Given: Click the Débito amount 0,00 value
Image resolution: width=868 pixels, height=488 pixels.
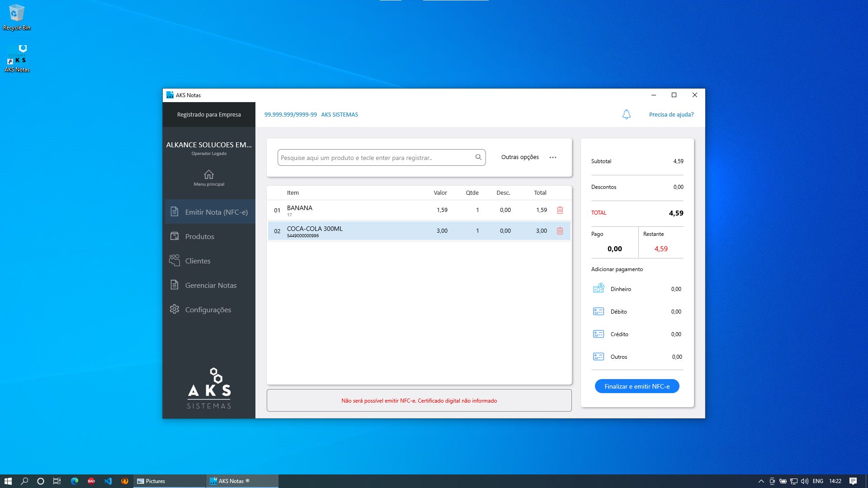Looking at the screenshot, I should pos(676,312).
